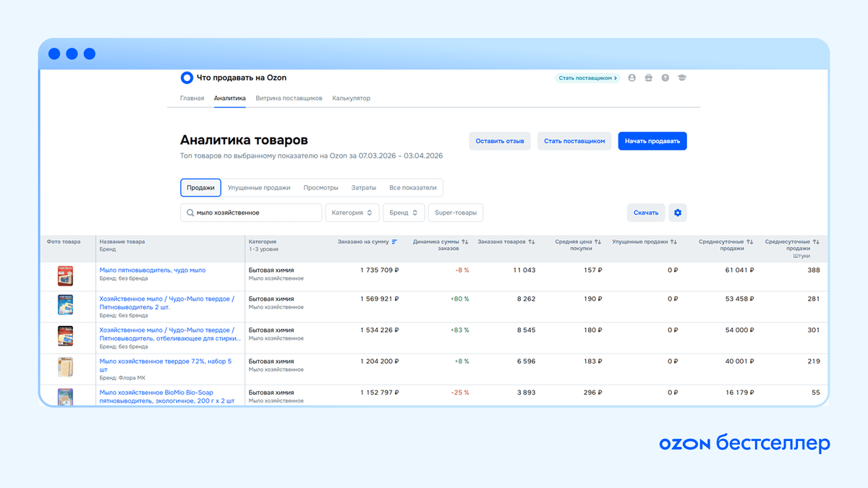Open the user profile icon

(631, 78)
